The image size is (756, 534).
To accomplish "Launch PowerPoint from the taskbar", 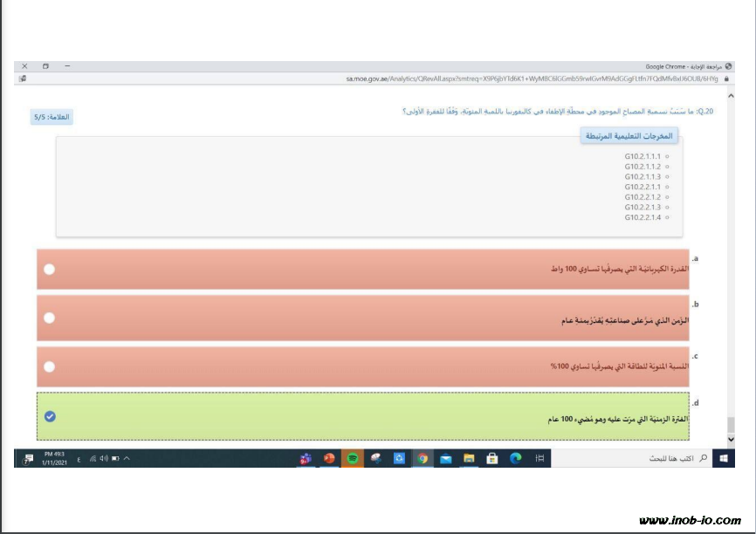I will (x=329, y=458).
